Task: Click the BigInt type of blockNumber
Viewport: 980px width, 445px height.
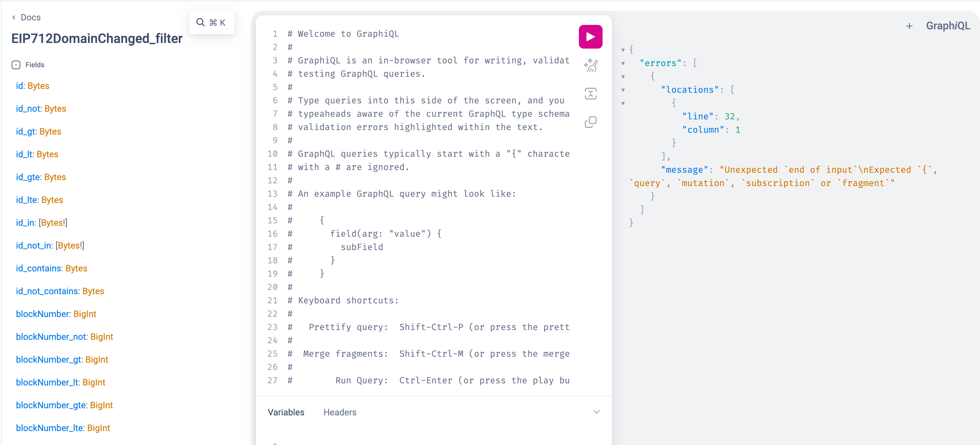Action: [84, 314]
